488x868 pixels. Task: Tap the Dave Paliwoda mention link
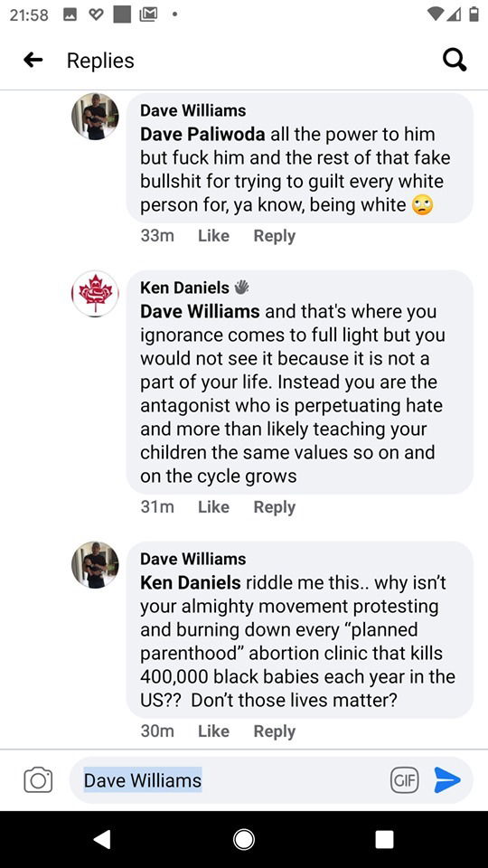[202, 134]
